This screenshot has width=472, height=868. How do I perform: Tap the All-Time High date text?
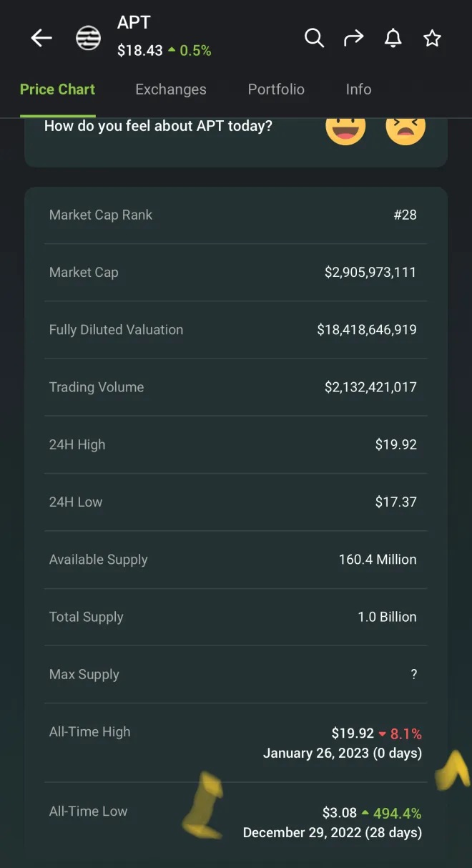coord(342,753)
